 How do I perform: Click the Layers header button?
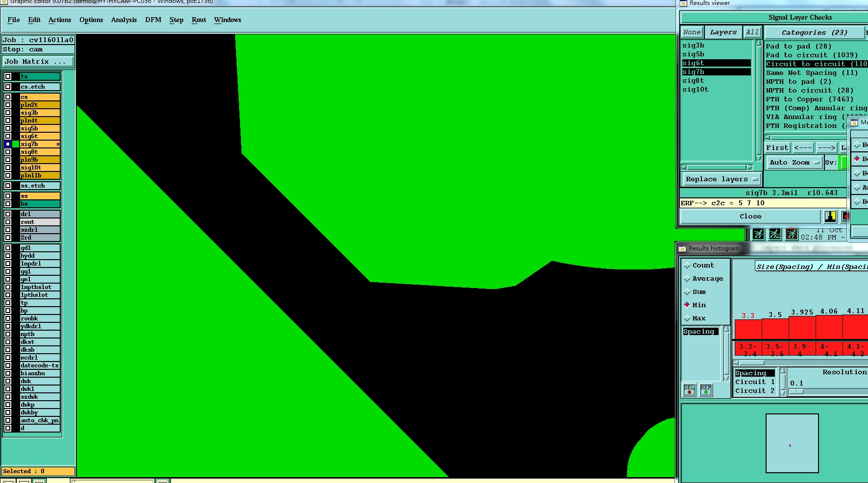723,32
